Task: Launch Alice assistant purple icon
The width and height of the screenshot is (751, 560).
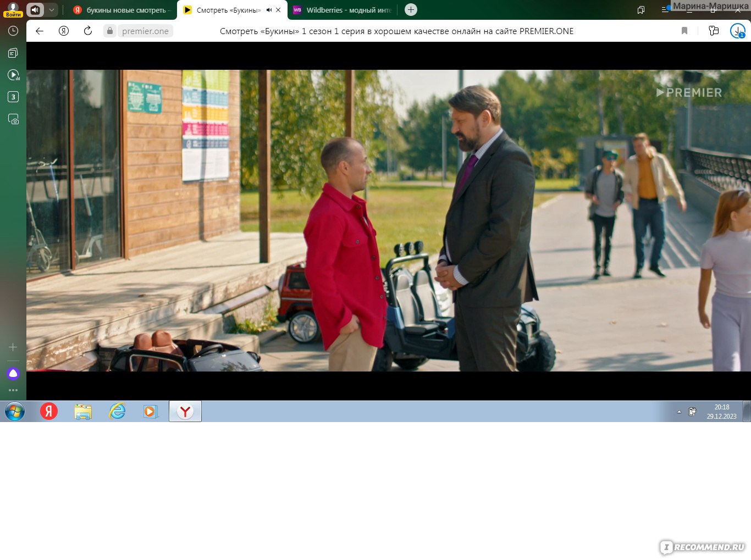Action: pyautogui.click(x=13, y=374)
